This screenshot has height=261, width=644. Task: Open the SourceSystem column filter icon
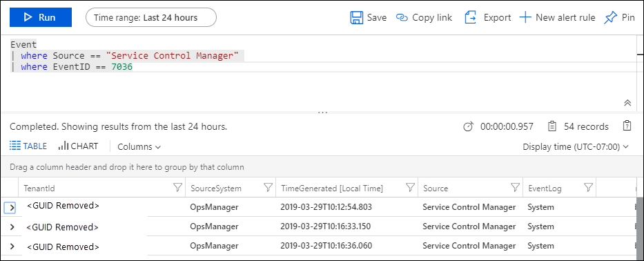(x=268, y=188)
